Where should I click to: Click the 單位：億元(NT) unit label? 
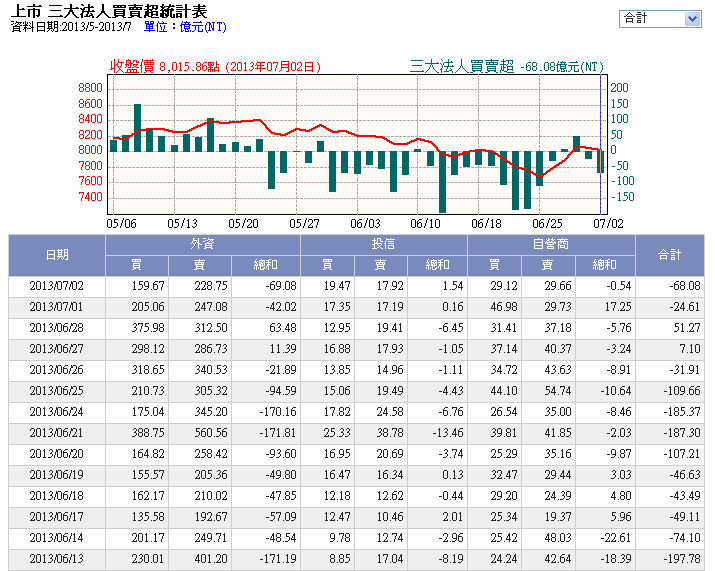pos(185,27)
